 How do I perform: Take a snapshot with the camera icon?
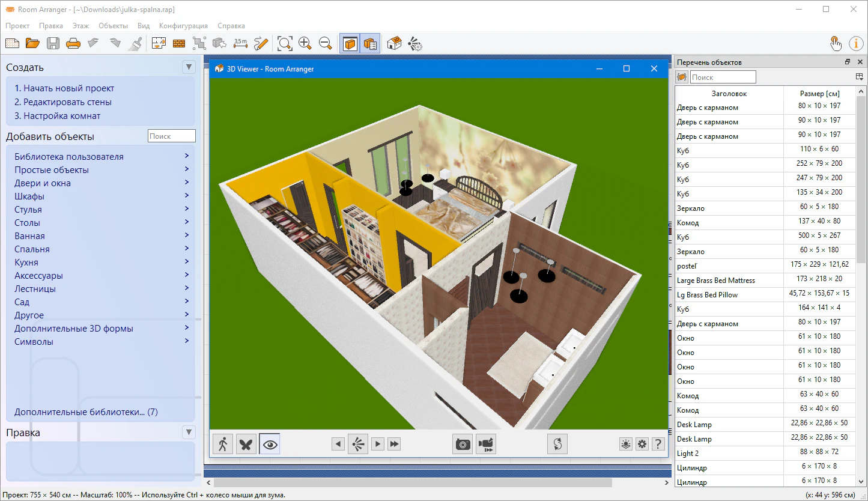pyautogui.click(x=463, y=444)
